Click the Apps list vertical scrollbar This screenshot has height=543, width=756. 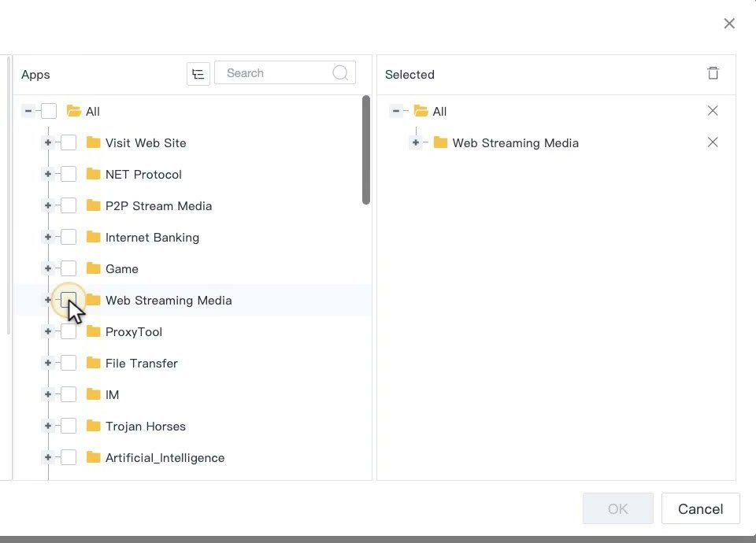[366, 150]
